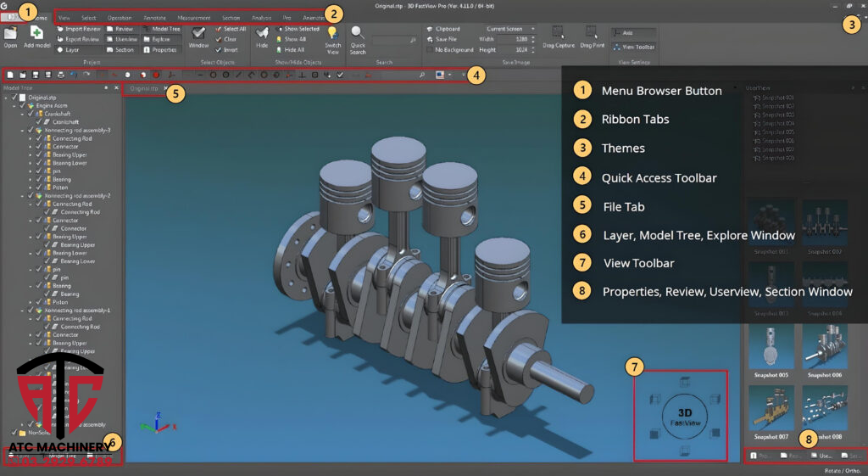Click the Open file icon in ribbon

click(10, 34)
